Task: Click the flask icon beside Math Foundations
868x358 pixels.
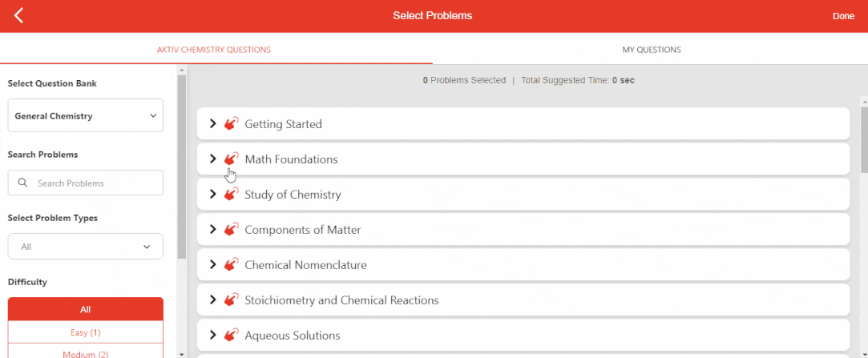Action: (x=232, y=159)
